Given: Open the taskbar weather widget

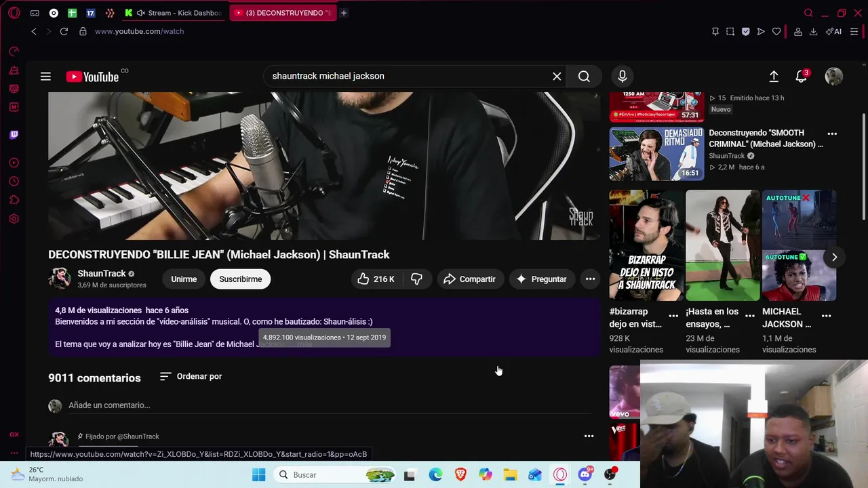Looking at the screenshot, I should (x=46, y=474).
